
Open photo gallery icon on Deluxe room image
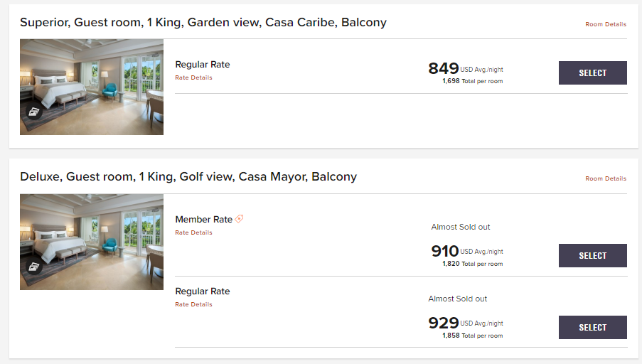pyautogui.click(x=33, y=267)
